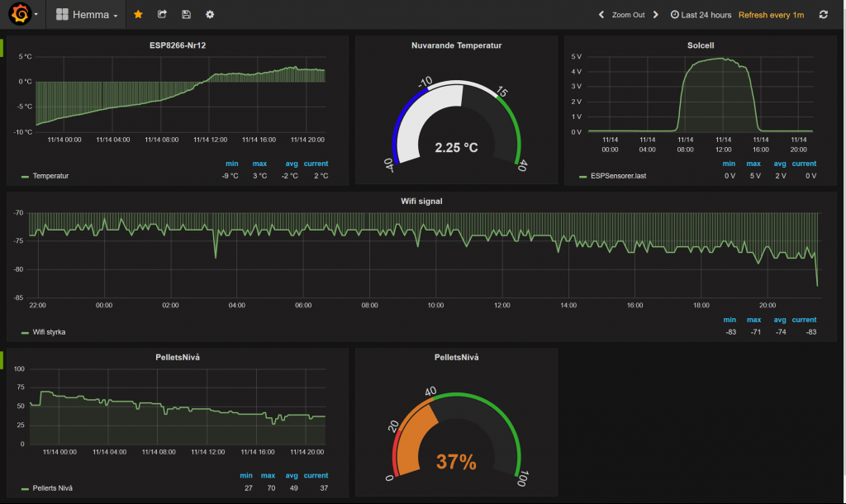Image resolution: width=846 pixels, height=504 pixels.
Task: Click the Solcell voltage curve peak
Action: point(722,59)
